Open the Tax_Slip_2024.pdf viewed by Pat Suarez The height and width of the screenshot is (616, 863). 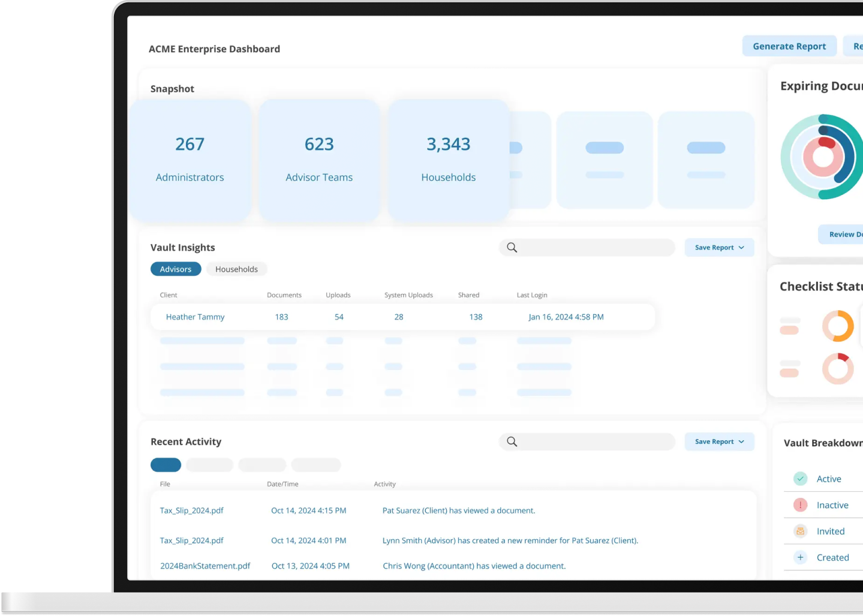pos(191,510)
